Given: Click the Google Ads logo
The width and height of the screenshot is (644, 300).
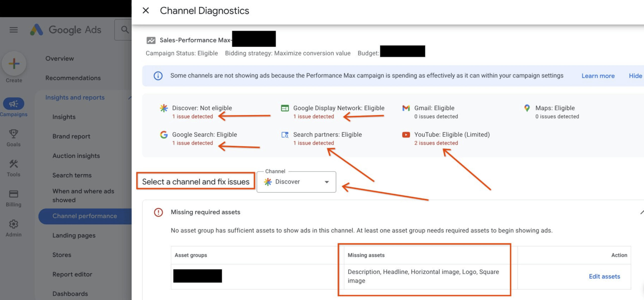Looking at the screenshot, I should pos(65,30).
